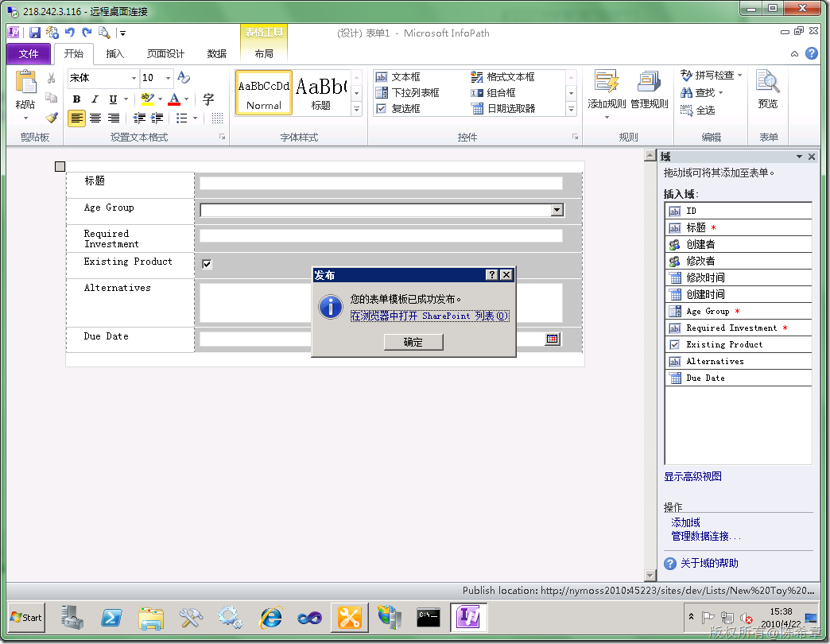Open 管理规则 manage rules
Image resolution: width=830 pixels, height=644 pixels.
[649, 90]
